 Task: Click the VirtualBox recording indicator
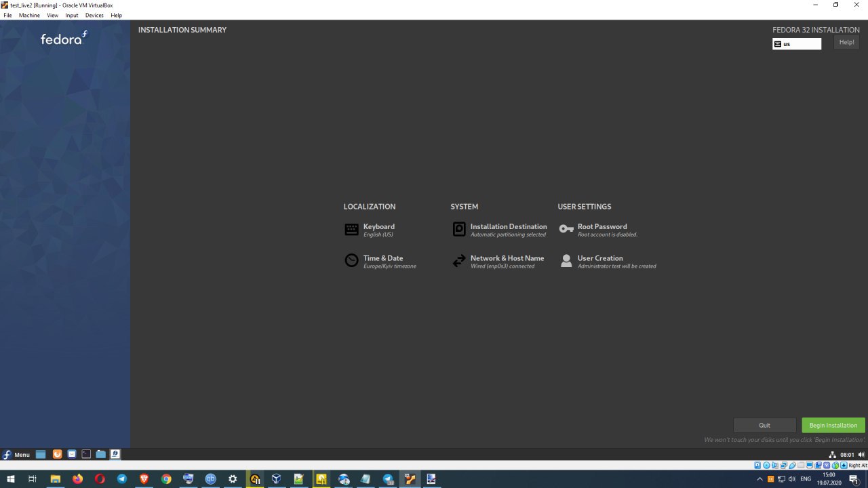818,466
